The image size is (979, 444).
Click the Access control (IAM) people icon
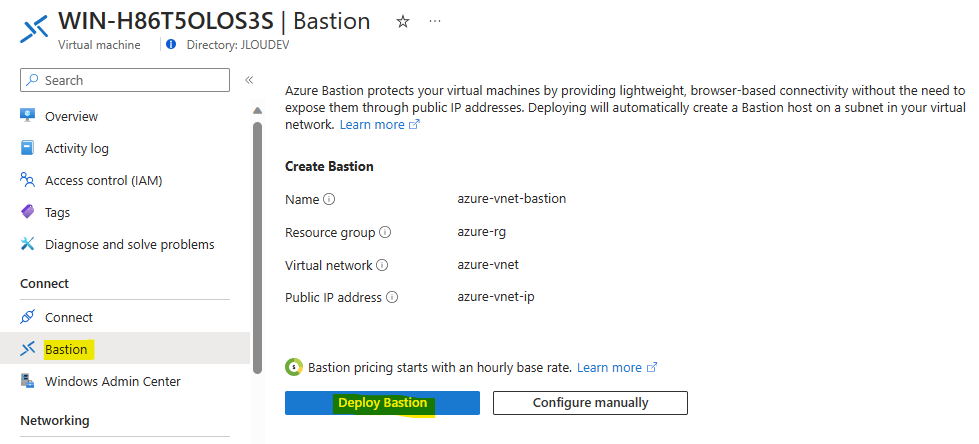pos(27,180)
